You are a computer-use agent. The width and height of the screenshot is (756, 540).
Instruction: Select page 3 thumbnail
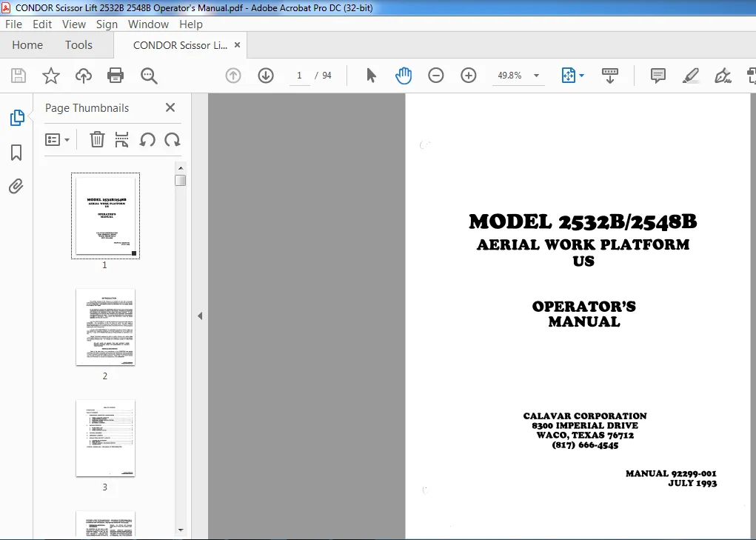tap(106, 438)
